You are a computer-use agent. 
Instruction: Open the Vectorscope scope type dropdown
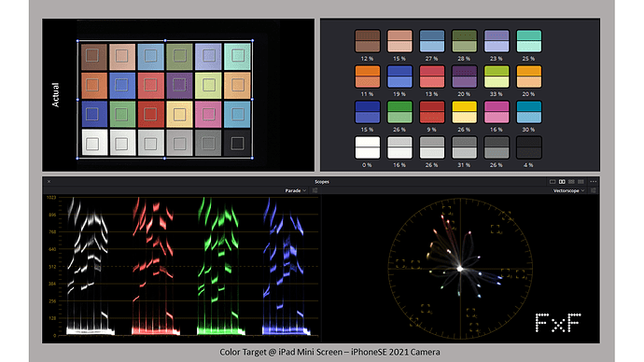pyautogui.click(x=568, y=190)
